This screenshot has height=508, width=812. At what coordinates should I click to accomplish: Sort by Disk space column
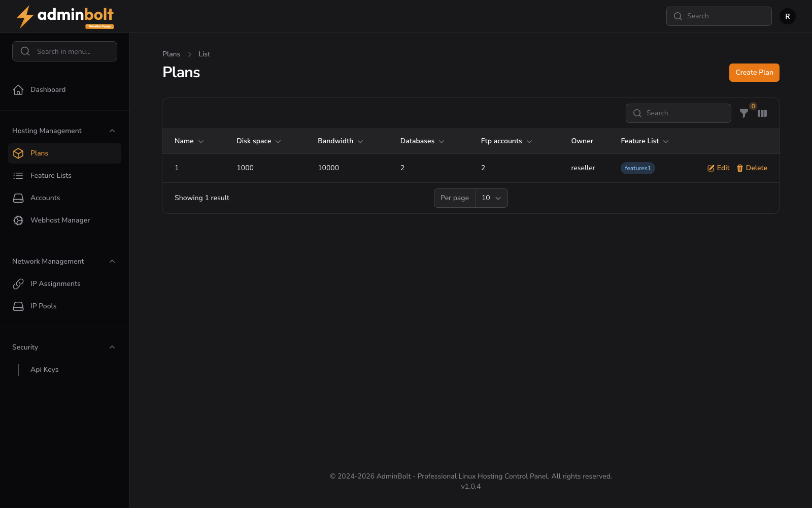258,141
